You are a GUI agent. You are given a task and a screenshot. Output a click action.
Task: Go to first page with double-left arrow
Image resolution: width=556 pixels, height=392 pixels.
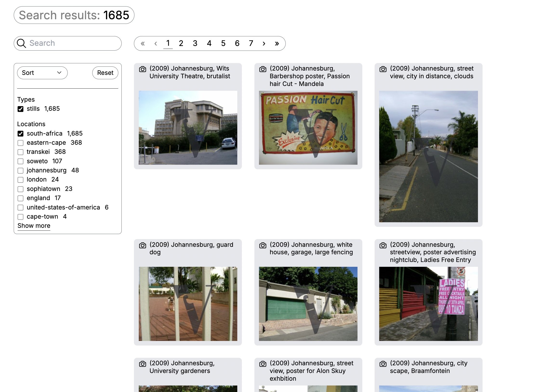pyautogui.click(x=143, y=44)
